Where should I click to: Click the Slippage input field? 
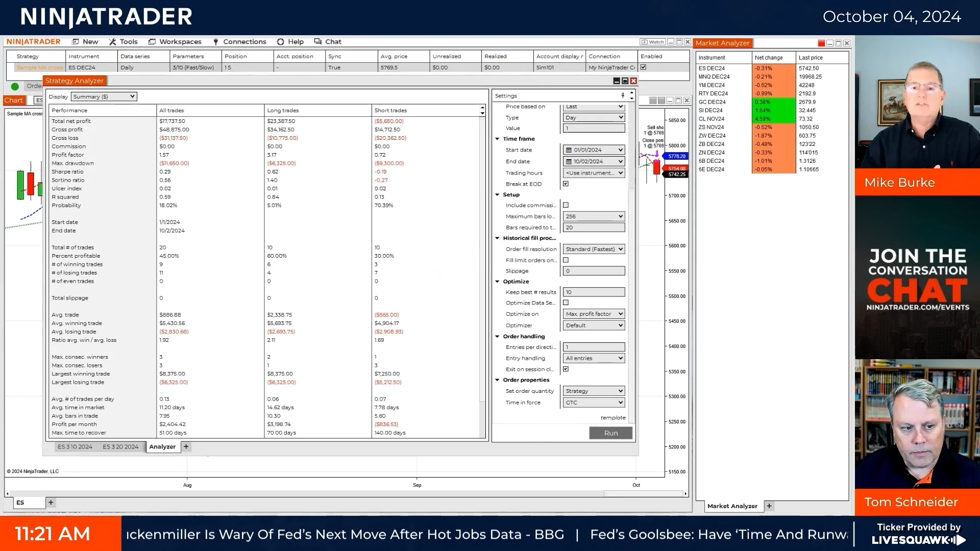click(x=594, y=271)
